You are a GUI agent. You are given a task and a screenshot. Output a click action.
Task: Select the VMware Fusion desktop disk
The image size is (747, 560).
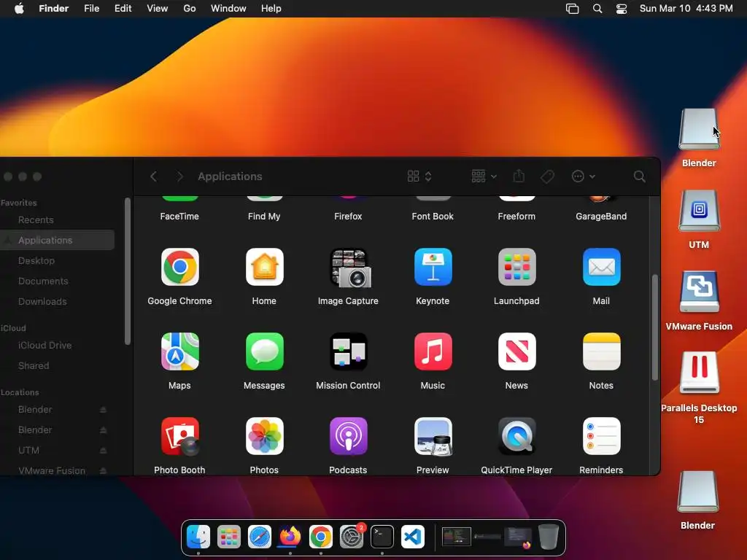[x=699, y=292]
